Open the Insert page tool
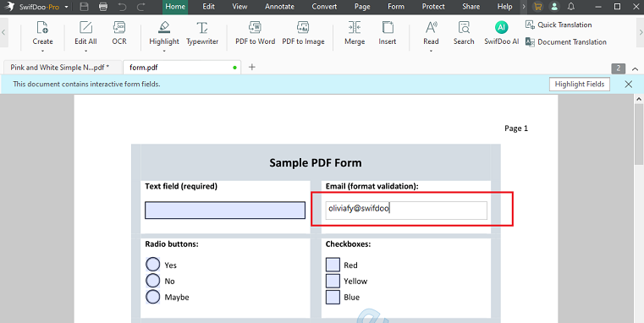The height and width of the screenshot is (323, 644). click(x=388, y=33)
